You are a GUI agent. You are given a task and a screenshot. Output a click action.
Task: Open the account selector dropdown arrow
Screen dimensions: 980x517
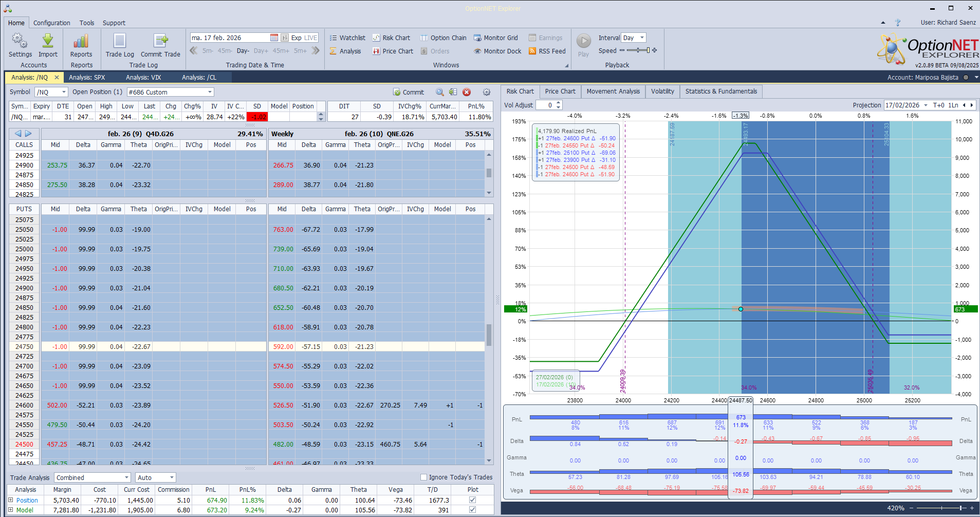point(976,78)
